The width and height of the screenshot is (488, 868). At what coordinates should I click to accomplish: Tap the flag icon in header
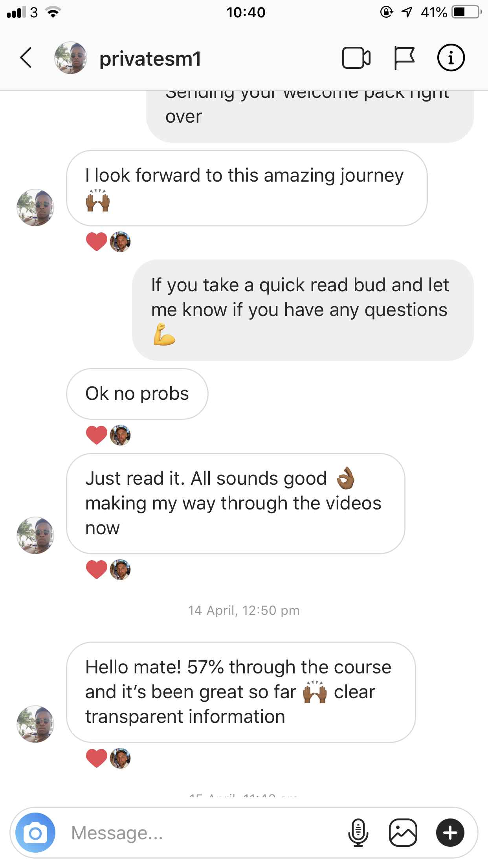tap(404, 58)
